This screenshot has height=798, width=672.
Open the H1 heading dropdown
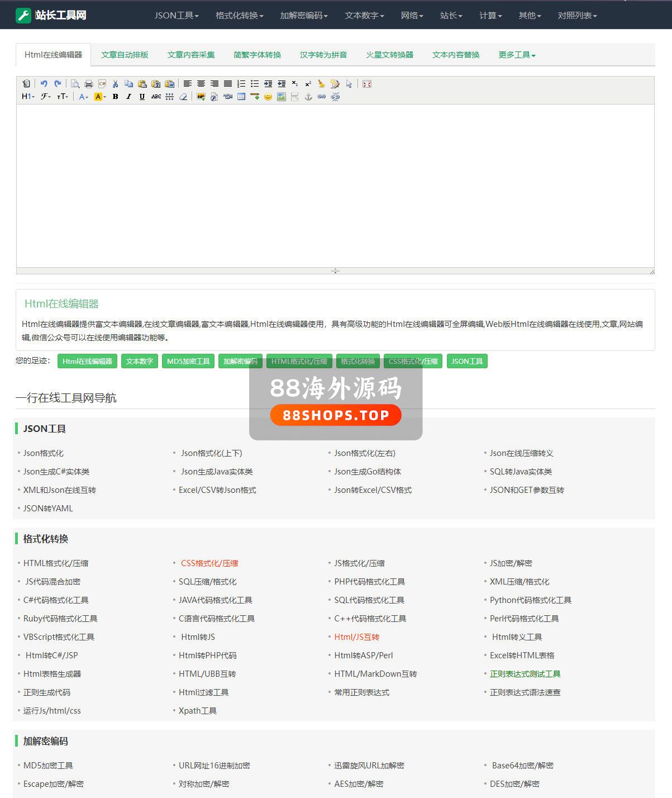(28, 97)
